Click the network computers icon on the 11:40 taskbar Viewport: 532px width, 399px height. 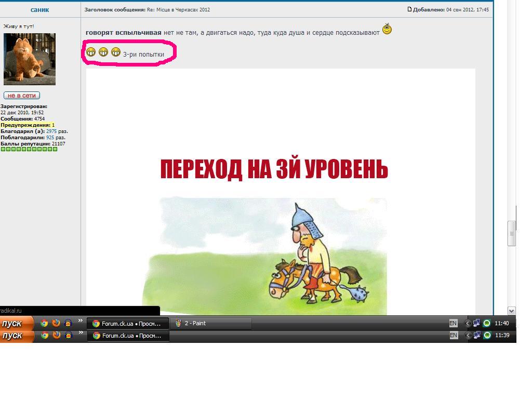click(477, 323)
